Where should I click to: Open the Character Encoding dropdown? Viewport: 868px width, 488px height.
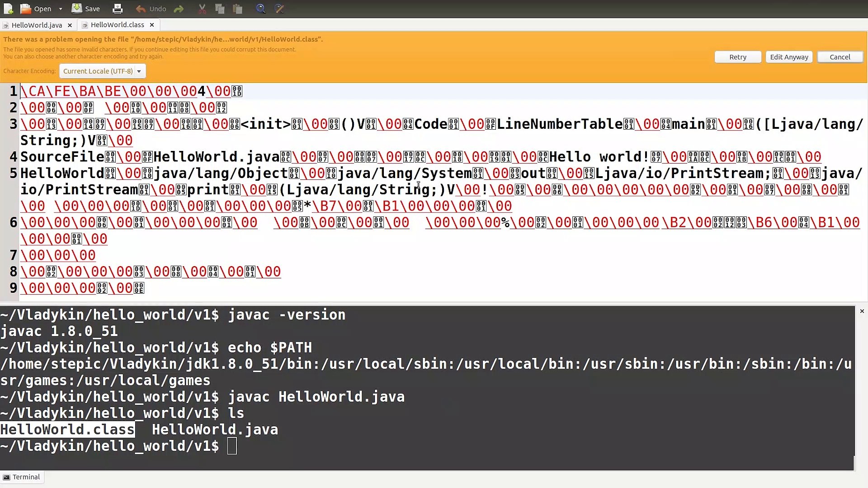point(103,71)
